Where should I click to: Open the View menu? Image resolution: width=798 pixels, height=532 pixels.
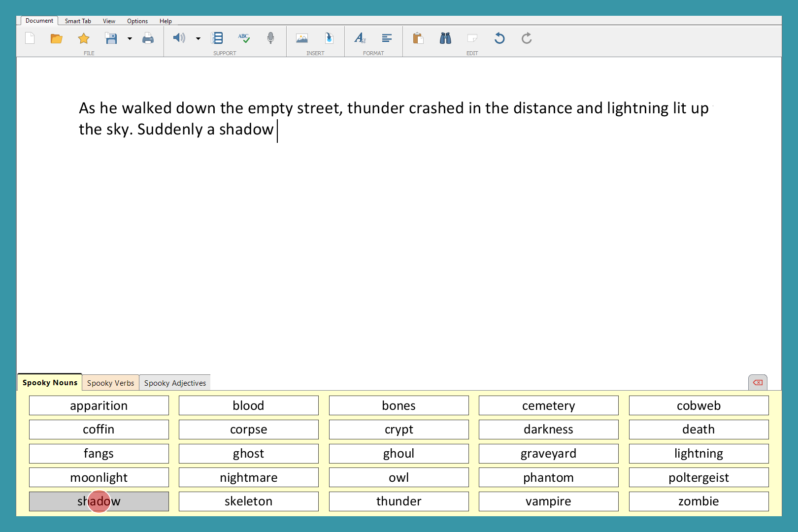click(109, 21)
